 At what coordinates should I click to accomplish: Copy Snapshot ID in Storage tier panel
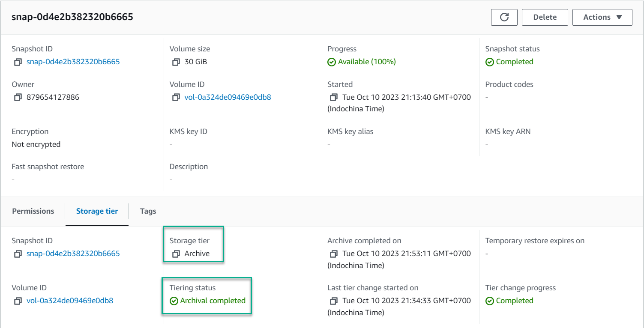pos(18,254)
